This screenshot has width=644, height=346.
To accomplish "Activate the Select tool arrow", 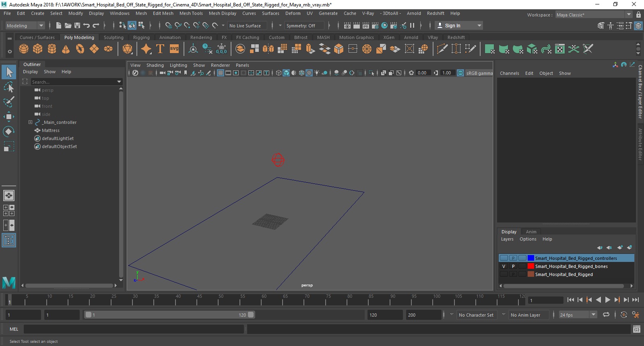I will [x=9, y=72].
